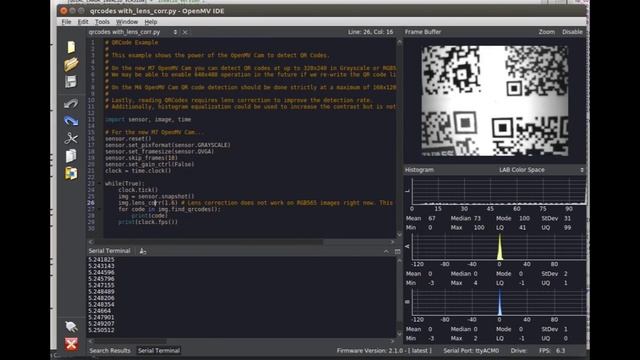Click the Histogram panel title
Image resolution: width=640 pixels, height=360 pixels.
tap(419, 170)
